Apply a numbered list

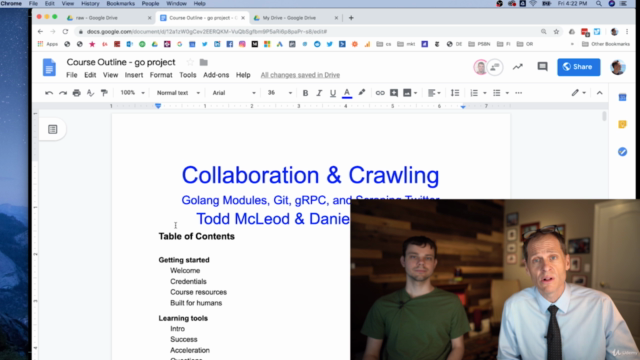[x=474, y=93]
